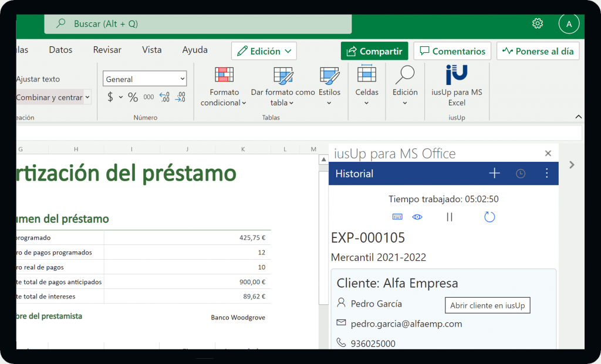This screenshot has width=601, height=364.
Task: Open the three-dot more options menu in Historial
Action: pos(546,174)
